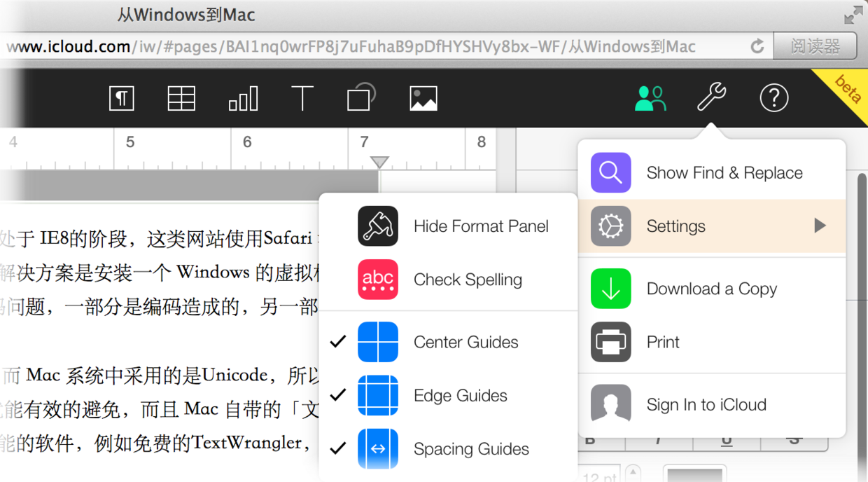Toggle the Spacing Guides checkmark

(x=338, y=448)
